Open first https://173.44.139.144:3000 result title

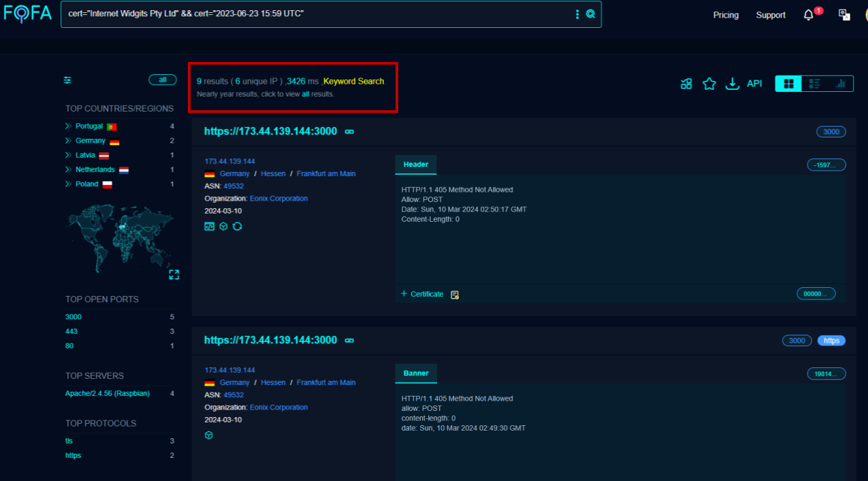pos(270,131)
